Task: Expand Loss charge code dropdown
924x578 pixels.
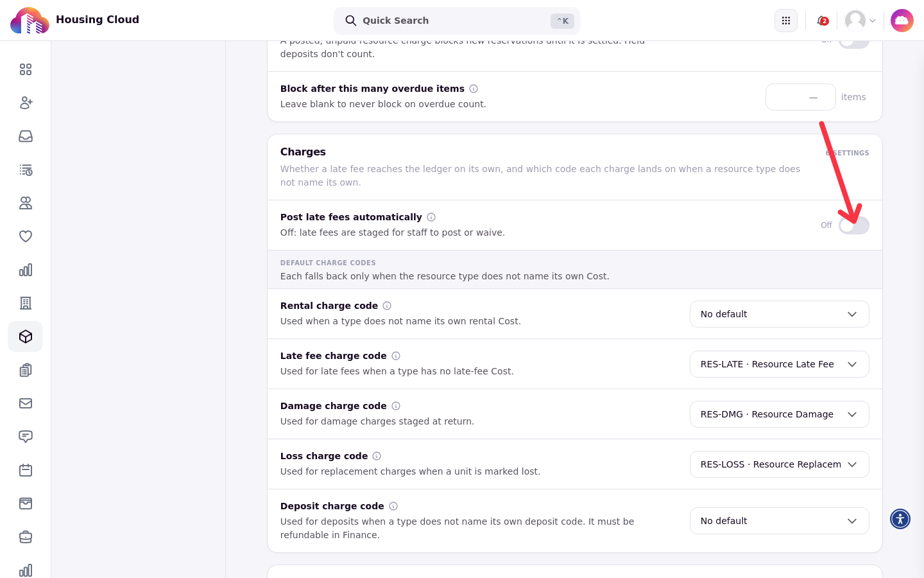Action: click(780, 464)
